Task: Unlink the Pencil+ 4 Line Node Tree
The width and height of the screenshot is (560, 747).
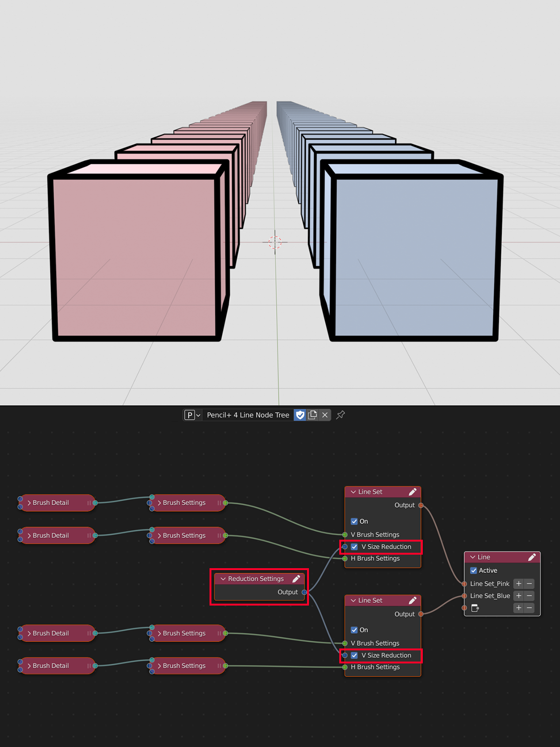Action: point(325,415)
